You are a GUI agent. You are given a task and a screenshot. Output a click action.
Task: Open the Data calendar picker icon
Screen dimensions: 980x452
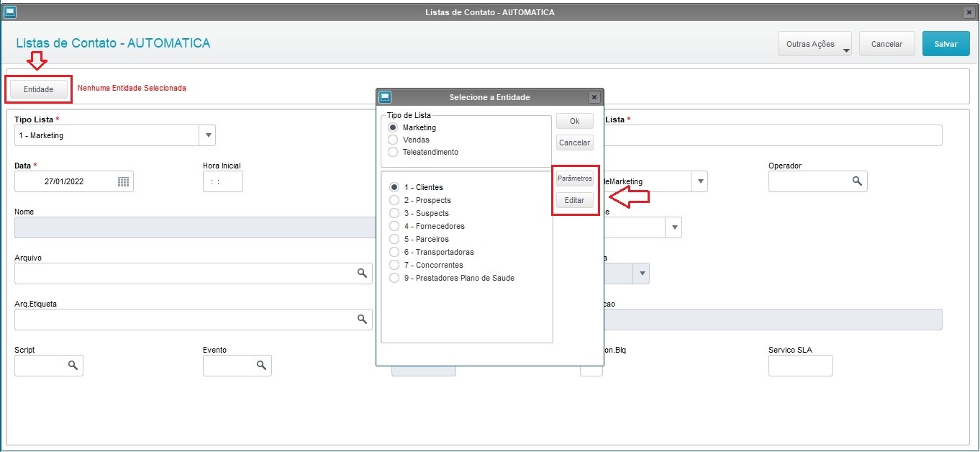click(123, 182)
